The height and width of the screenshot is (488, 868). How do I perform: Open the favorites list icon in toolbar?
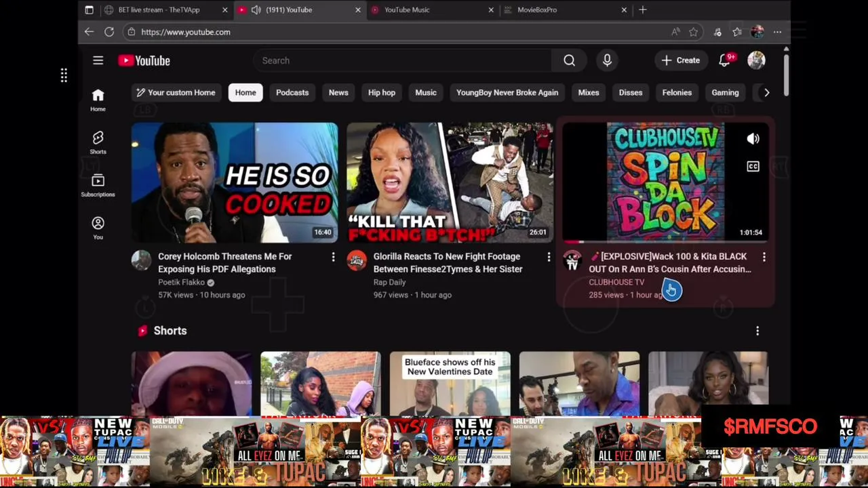[x=737, y=32]
